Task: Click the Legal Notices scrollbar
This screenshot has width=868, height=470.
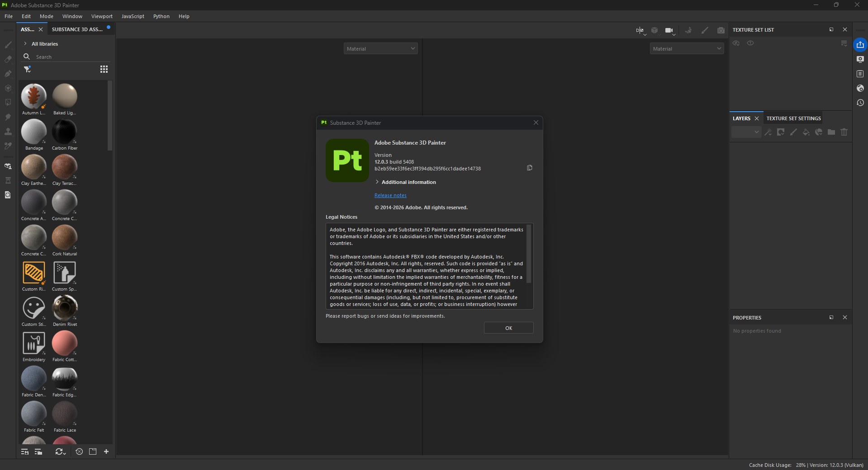Action: pyautogui.click(x=529, y=254)
